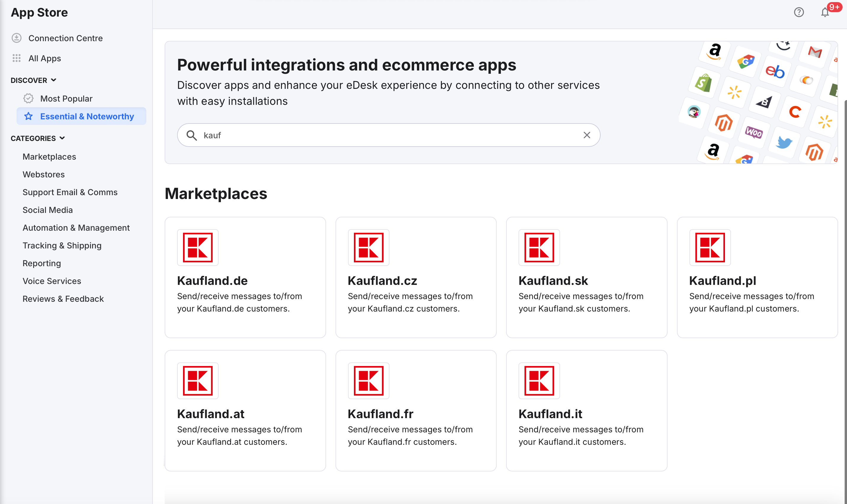The width and height of the screenshot is (847, 504).
Task: Click the Shopify bag logo in the banner
Action: click(703, 83)
